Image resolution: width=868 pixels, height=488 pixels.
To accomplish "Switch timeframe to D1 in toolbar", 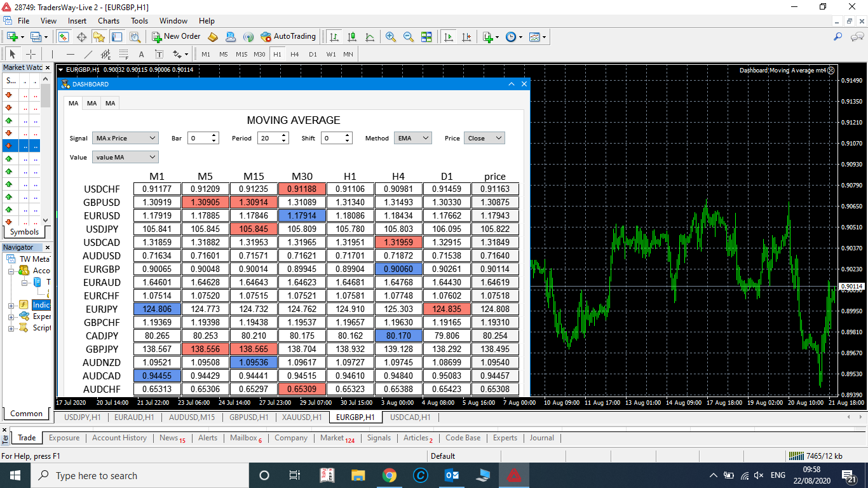I will 313,55.
